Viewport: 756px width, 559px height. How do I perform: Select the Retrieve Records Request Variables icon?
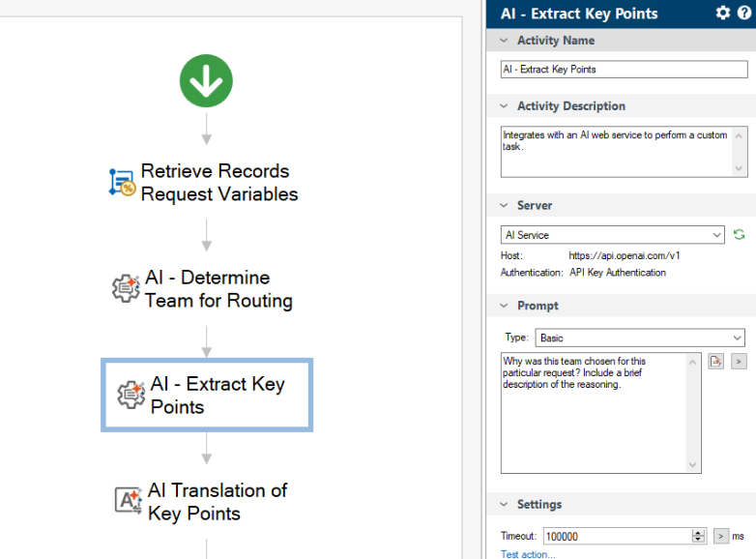click(122, 183)
